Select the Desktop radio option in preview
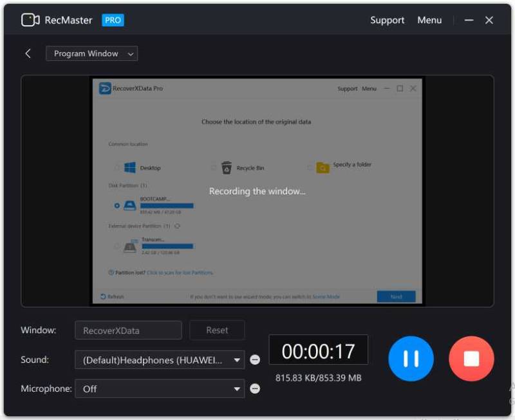The image size is (515, 420). pos(117,168)
